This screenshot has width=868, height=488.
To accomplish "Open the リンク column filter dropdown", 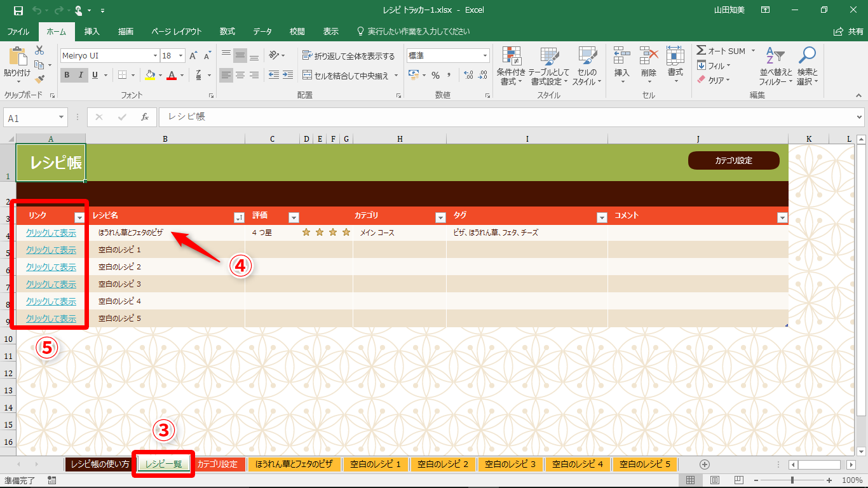I will (x=79, y=218).
